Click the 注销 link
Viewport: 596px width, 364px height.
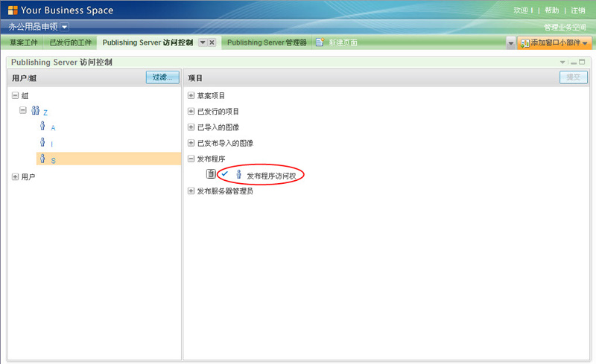pyautogui.click(x=578, y=10)
